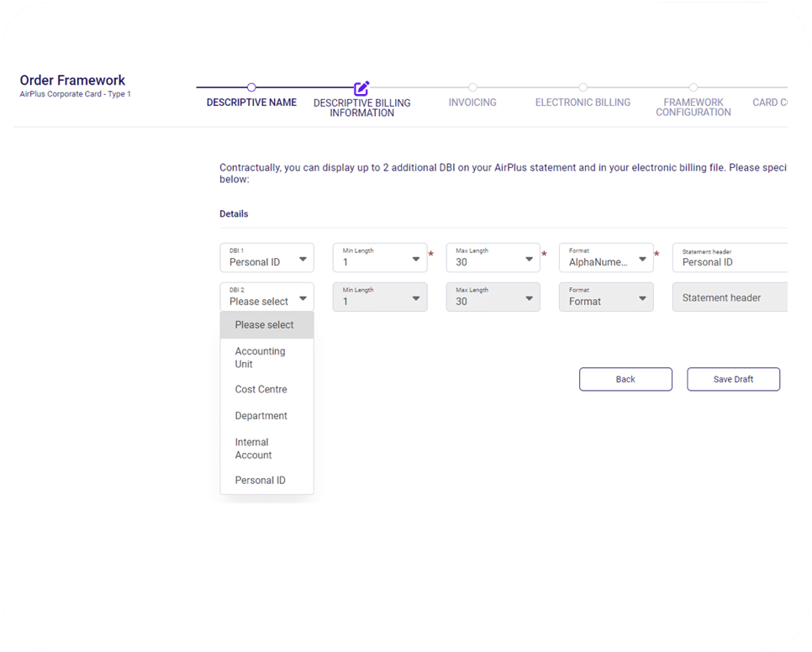
Task: Open the second row Format dropdown
Action: pos(606,297)
